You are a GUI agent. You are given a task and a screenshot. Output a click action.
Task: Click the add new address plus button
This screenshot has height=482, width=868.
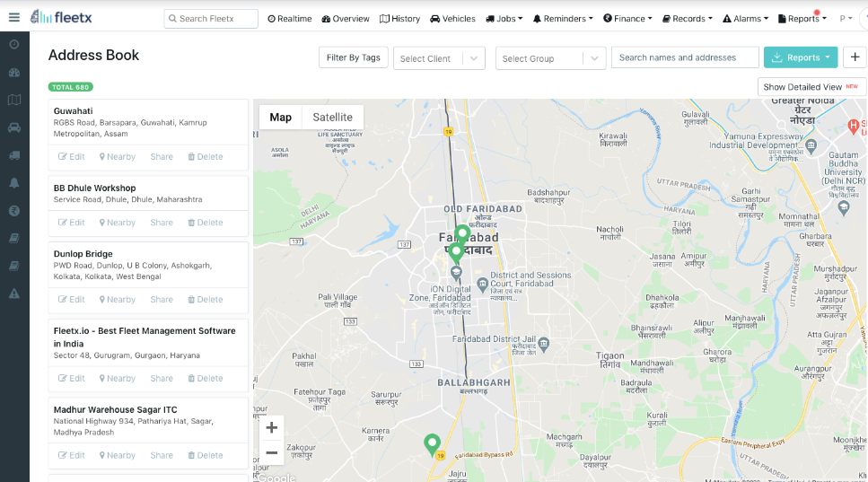pyautogui.click(x=855, y=57)
